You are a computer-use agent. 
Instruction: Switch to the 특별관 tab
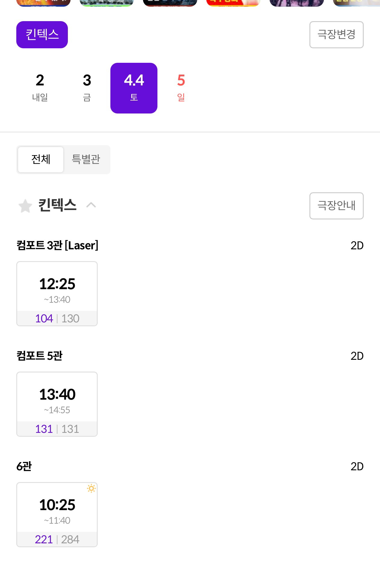point(86,159)
